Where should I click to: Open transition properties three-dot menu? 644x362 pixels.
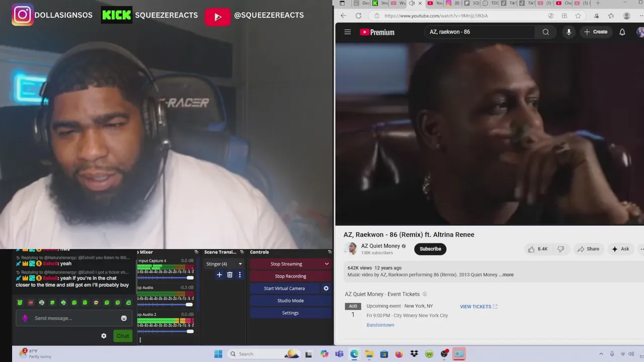(x=239, y=275)
